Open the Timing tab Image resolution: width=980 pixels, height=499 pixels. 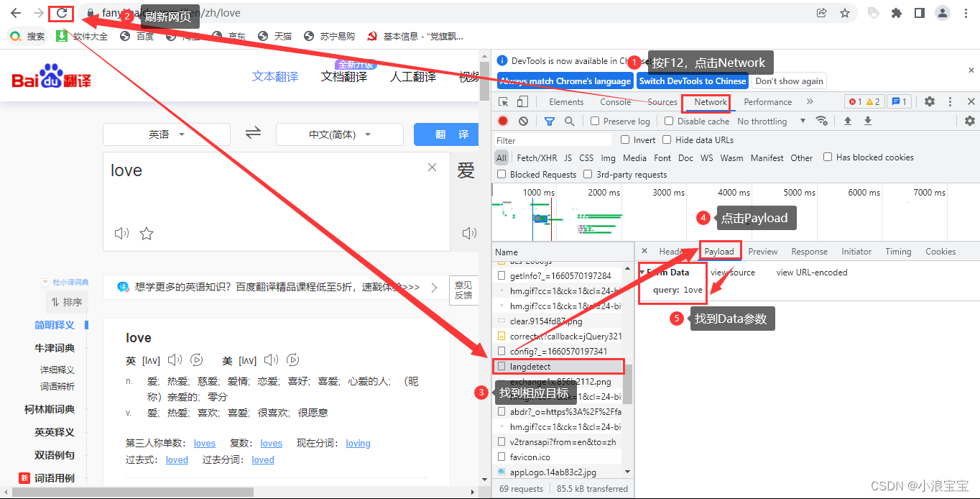(x=898, y=252)
